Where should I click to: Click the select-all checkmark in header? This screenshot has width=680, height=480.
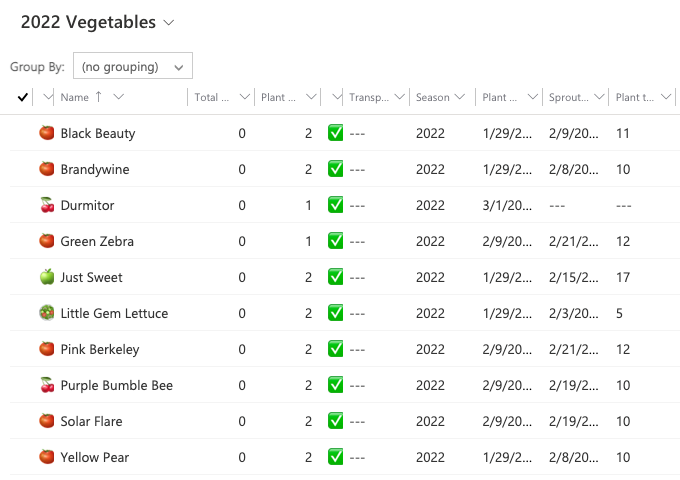point(23,97)
